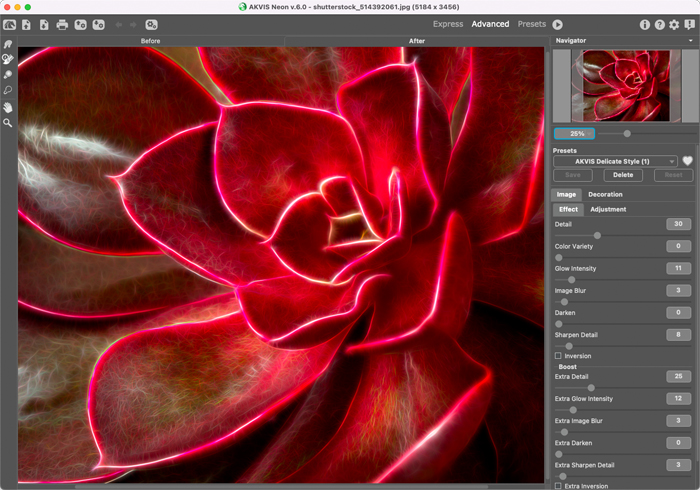The image size is (700, 490).
Task: Collapse the Navigator panel arrow
Action: [x=690, y=41]
